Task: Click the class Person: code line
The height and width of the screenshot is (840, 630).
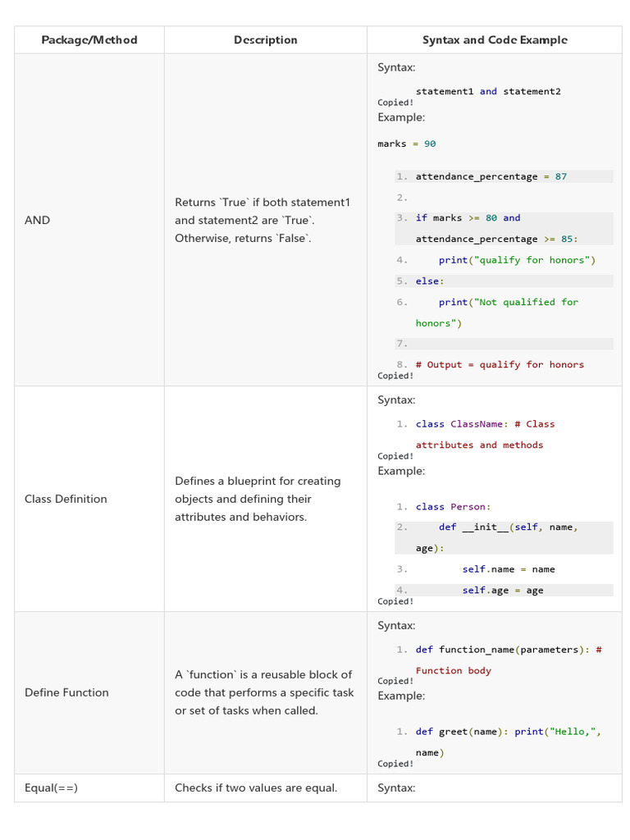Action: (453, 507)
